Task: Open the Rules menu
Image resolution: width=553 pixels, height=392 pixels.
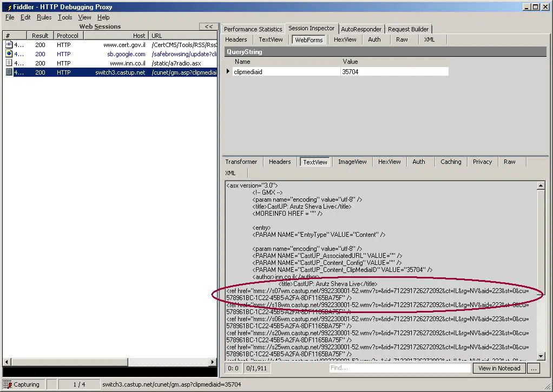Action: pos(44,17)
